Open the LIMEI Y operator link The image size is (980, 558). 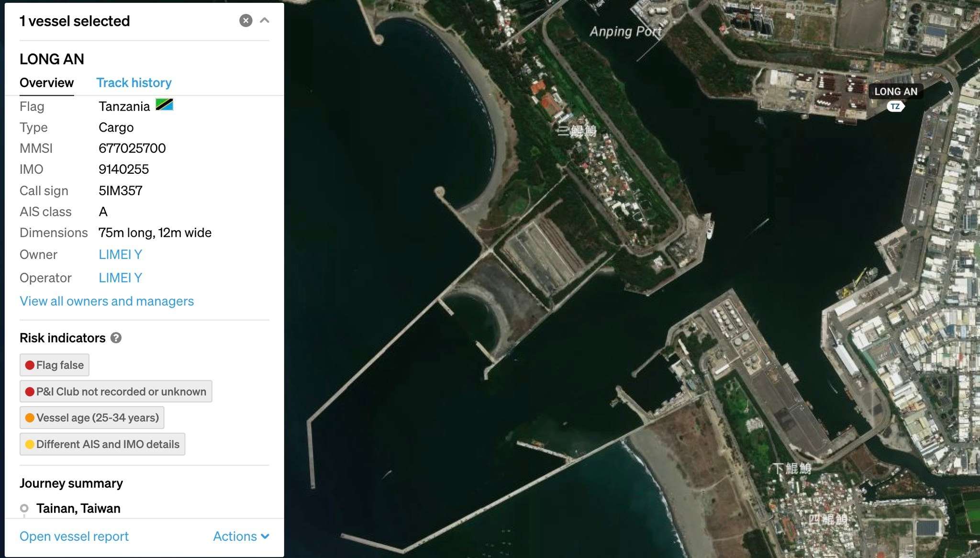120,278
